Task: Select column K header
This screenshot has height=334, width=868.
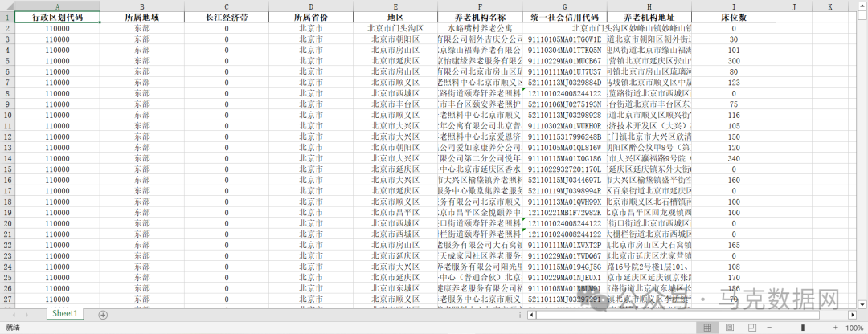Action: [x=829, y=6]
